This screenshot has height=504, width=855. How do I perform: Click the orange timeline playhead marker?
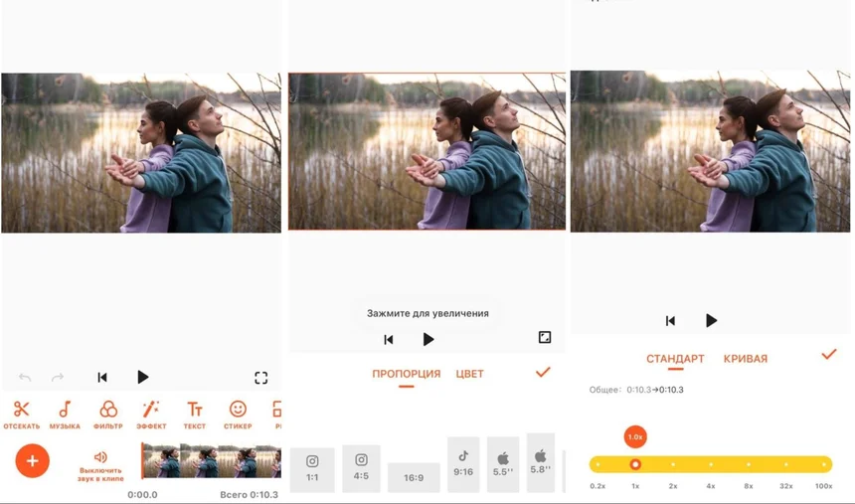coord(142,461)
